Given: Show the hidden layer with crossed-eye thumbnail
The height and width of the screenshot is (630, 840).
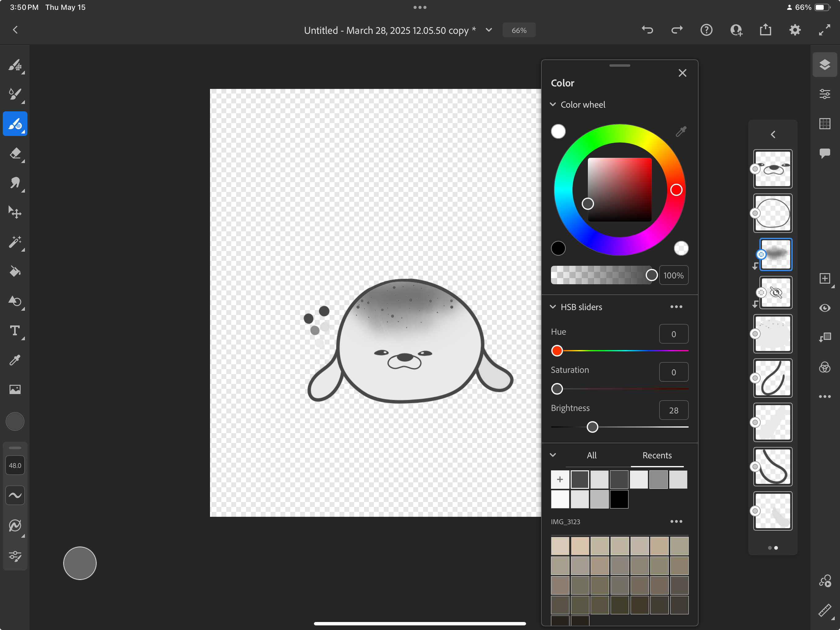Looking at the screenshot, I should 775,293.
